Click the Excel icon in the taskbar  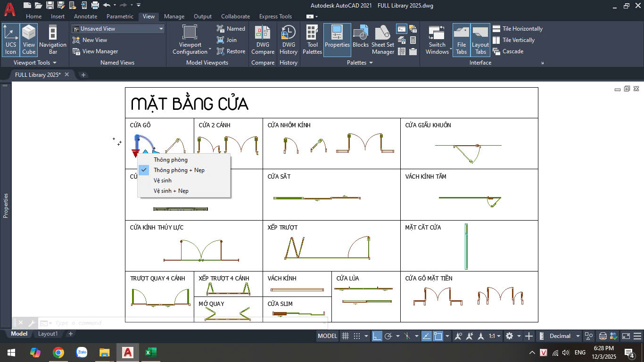tap(150, 352)
